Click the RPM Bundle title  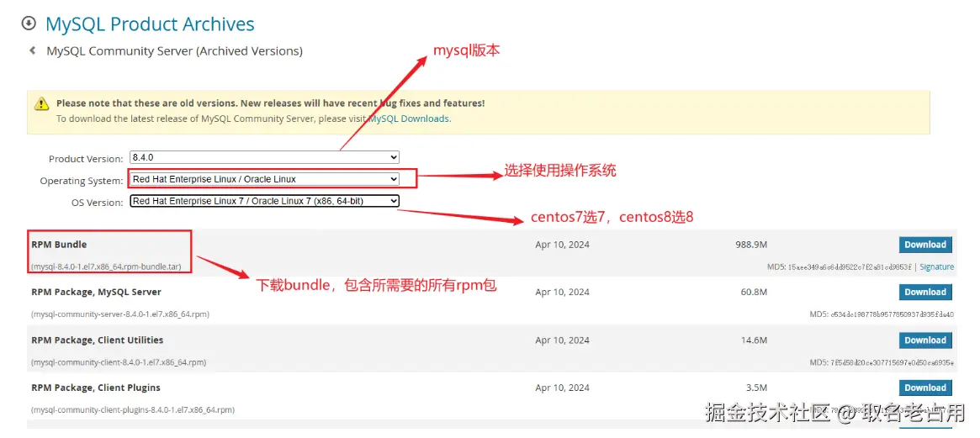[59, 245]
